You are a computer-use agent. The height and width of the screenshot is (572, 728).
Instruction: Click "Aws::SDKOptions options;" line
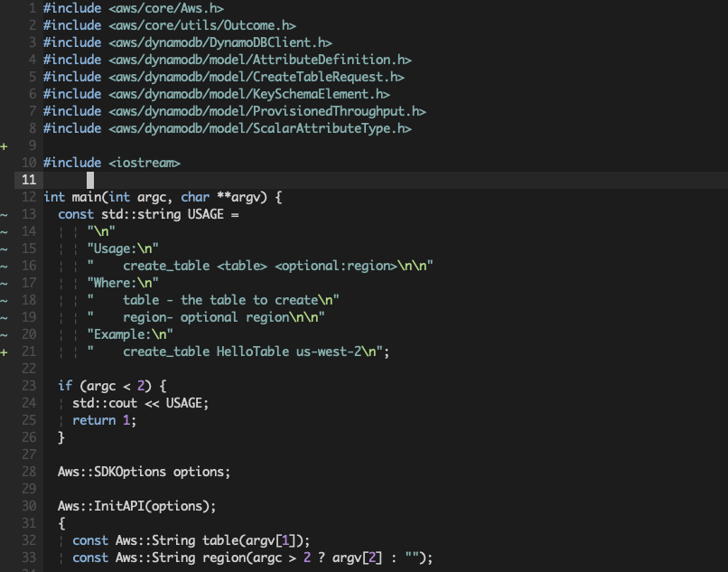[x=144, y=472]
